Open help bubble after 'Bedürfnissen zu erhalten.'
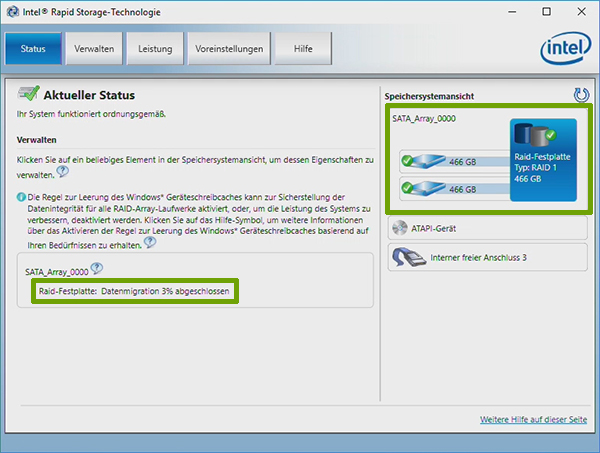This screenshot has height=453, width=600. 150,242
